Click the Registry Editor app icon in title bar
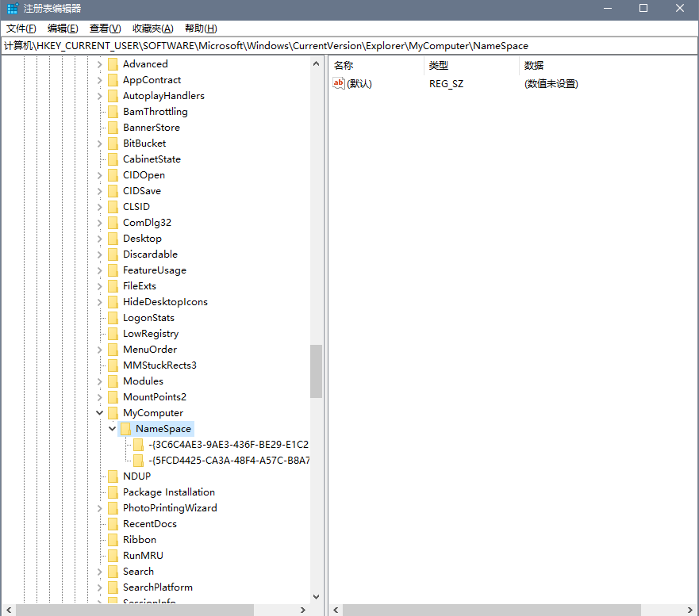 (13, 9)
